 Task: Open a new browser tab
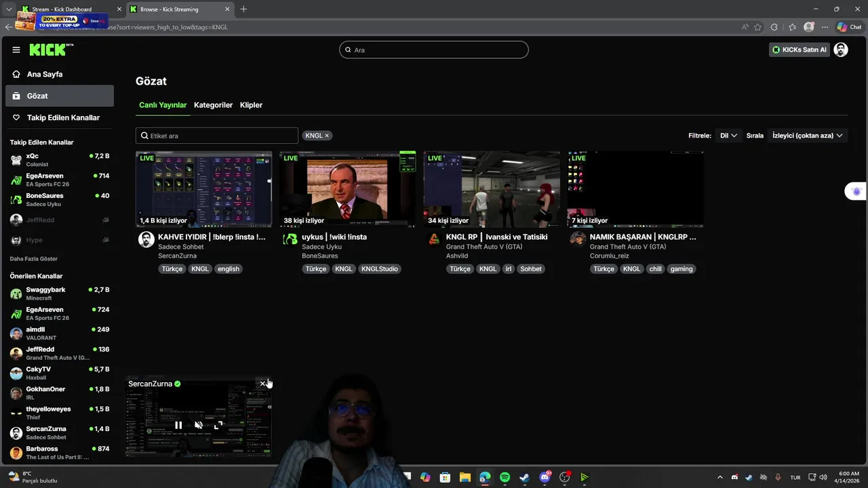pos(243,9)
